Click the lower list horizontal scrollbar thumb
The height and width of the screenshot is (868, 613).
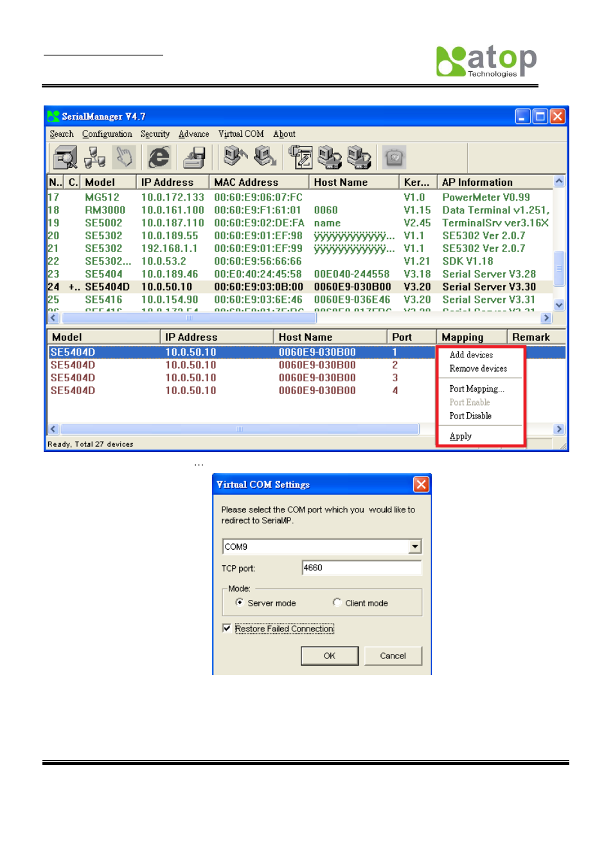coord(240,429)
